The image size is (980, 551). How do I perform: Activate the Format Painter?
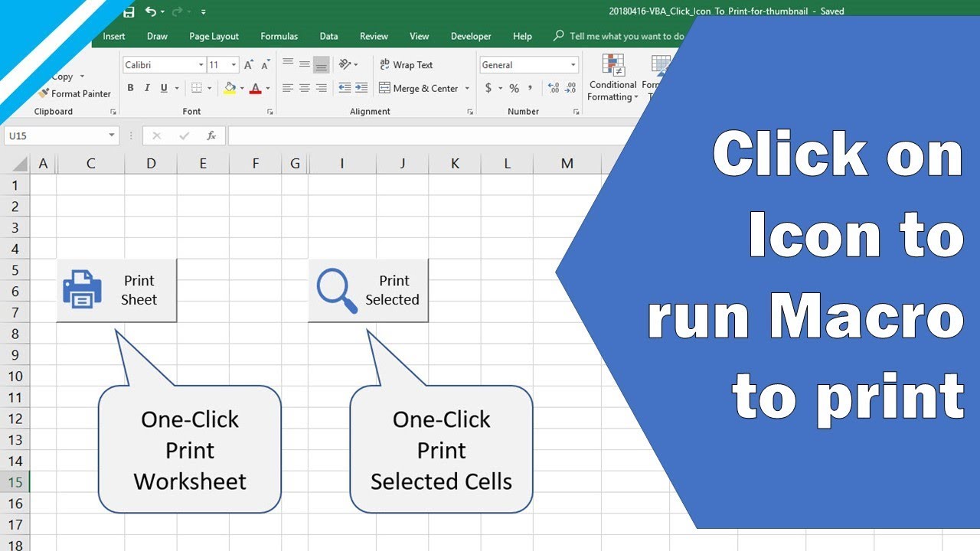coord(74,93)
